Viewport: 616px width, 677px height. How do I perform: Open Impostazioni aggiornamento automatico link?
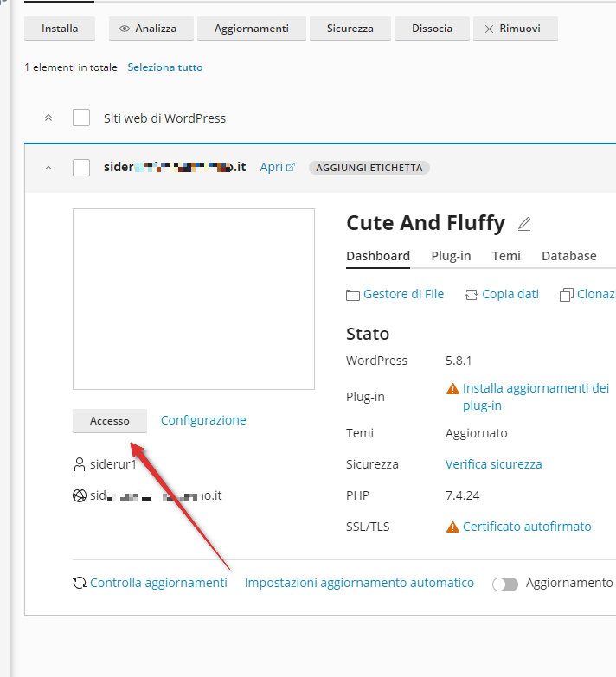point(359,583)
